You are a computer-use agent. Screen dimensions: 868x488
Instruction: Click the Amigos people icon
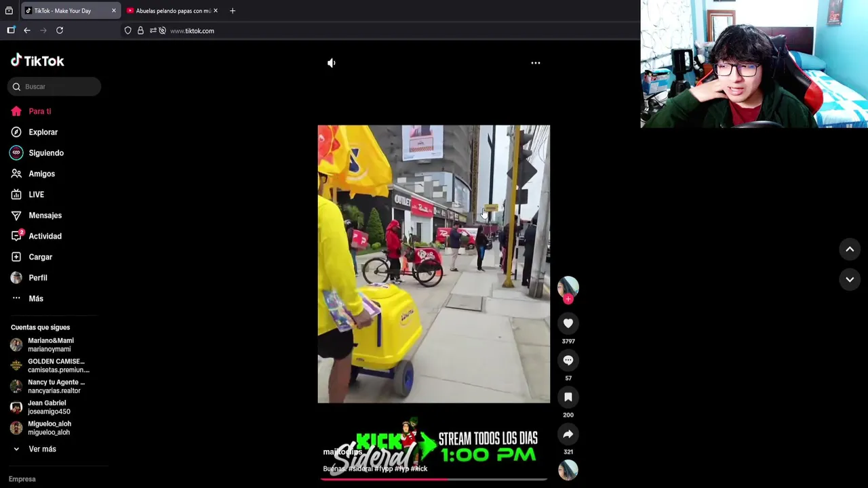click(x=16, y=174)
